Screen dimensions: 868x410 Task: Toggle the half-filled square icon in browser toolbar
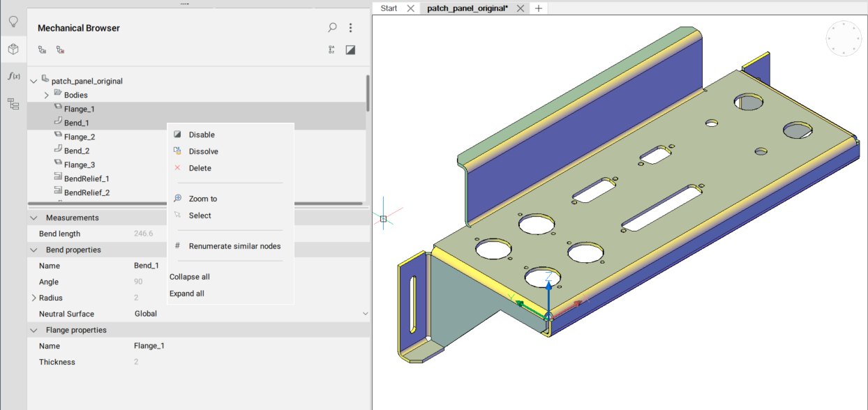coord(350,50)
